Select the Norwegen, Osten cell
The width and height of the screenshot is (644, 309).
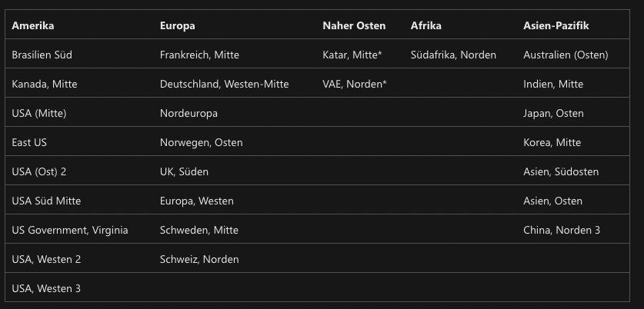point(191,142)
